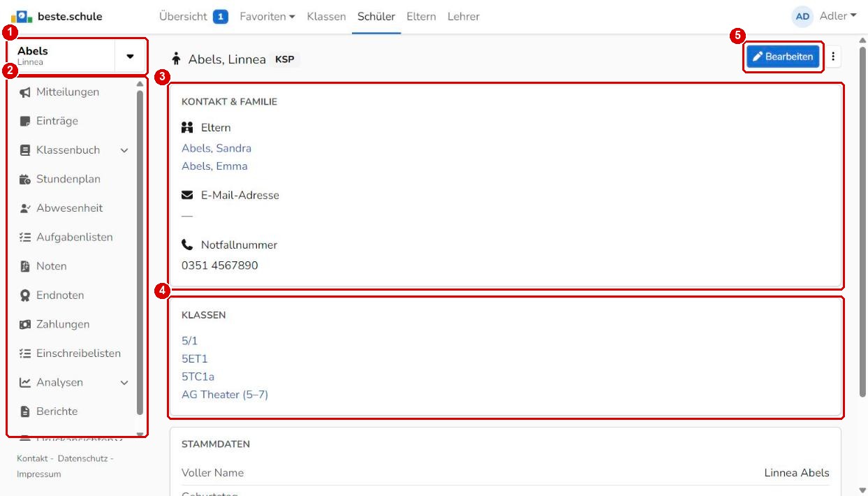Go to the Übersicht tab

pos(184,17)
